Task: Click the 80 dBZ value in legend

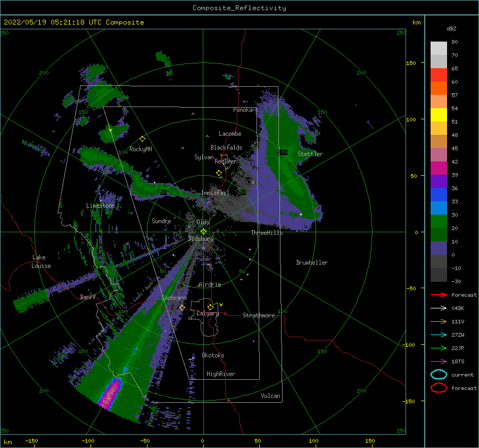Action: click(x=455, y=42)
